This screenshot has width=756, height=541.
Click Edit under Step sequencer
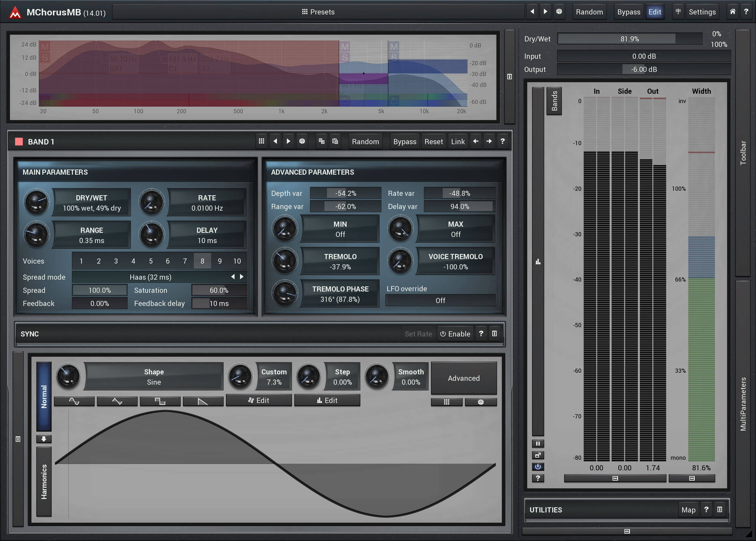click(x=327, y=400)
